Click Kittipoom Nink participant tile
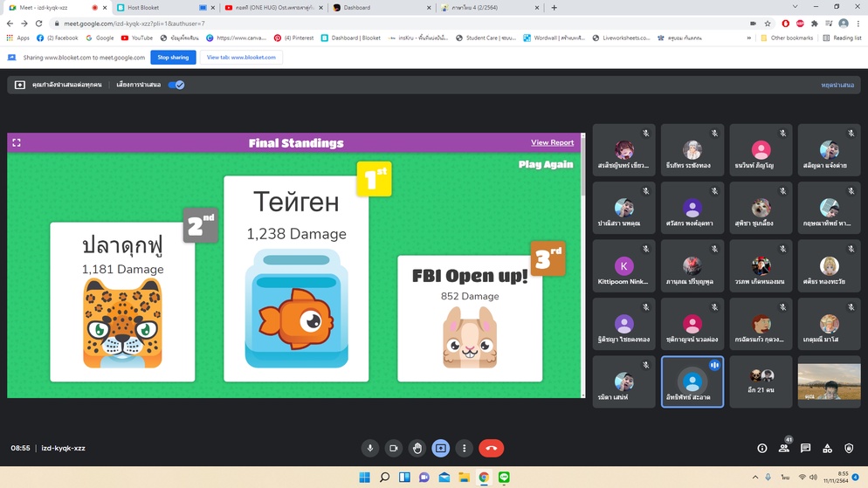 [623, 265]
